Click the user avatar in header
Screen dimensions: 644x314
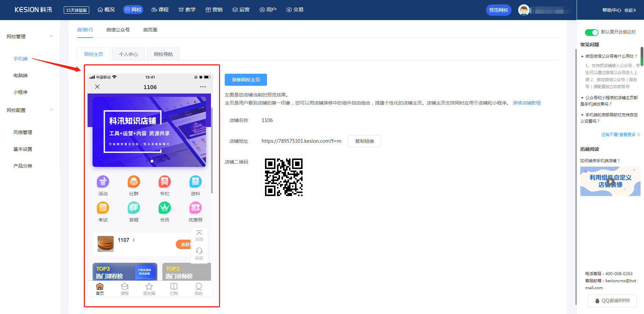[x=524, y=10]
